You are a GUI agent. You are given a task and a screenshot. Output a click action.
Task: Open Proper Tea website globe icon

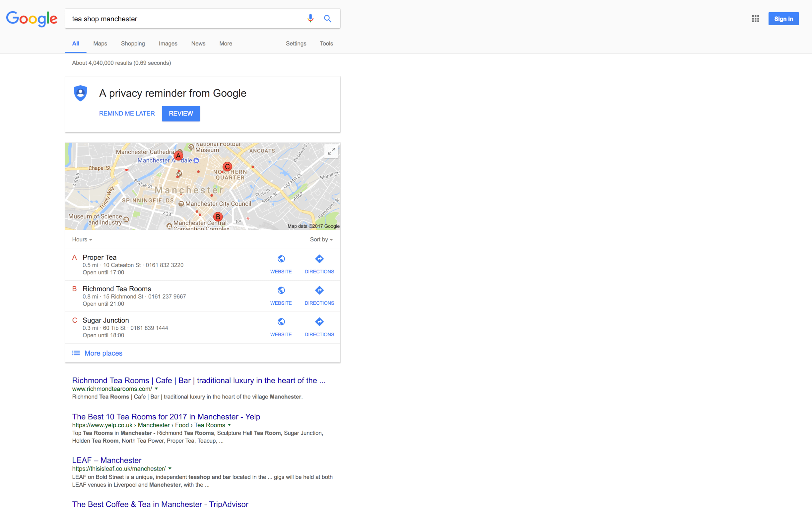(281, 259)
